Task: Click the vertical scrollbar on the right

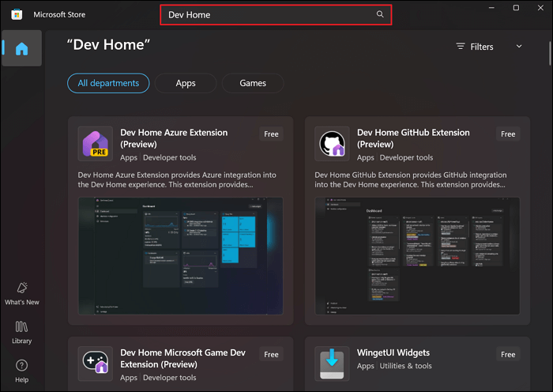Action: click(x=550, y=53)
